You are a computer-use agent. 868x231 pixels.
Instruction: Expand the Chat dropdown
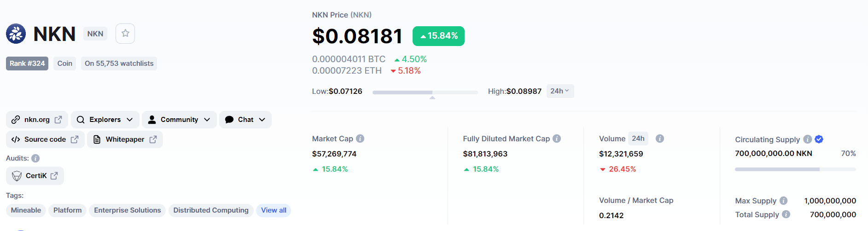[245, 120]
